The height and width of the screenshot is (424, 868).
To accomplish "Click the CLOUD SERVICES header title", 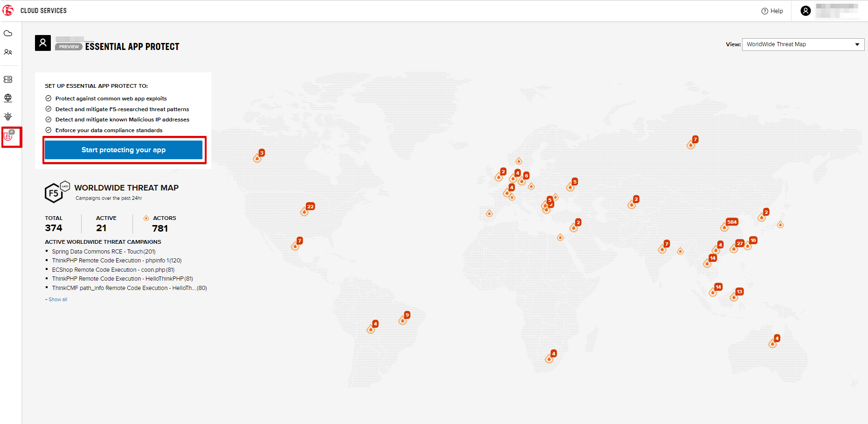I will pos(43,11).
